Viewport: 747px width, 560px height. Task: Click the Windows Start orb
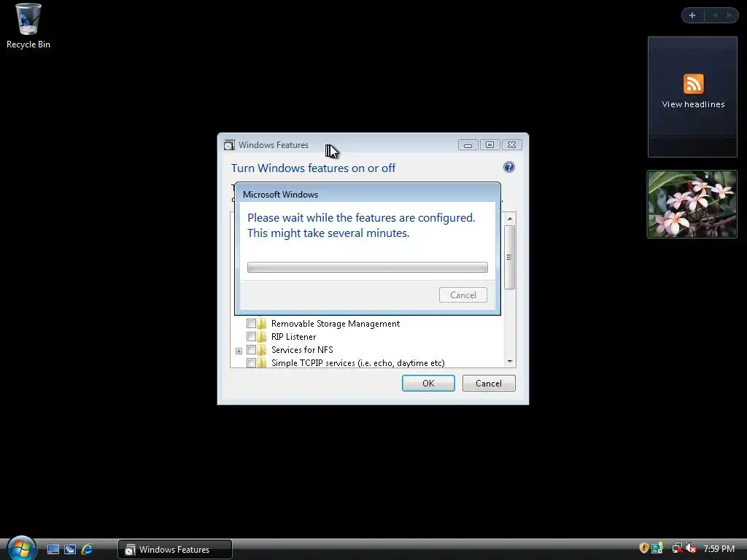[21, 548]
